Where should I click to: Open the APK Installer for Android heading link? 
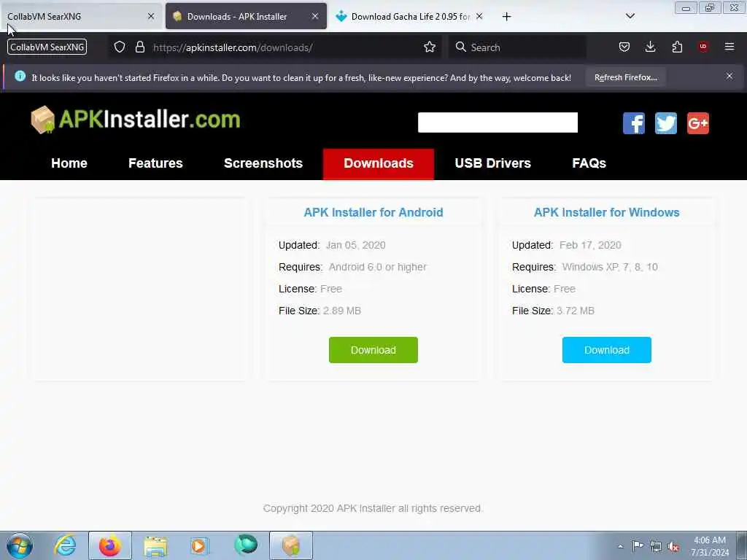(x=373, y=212)
